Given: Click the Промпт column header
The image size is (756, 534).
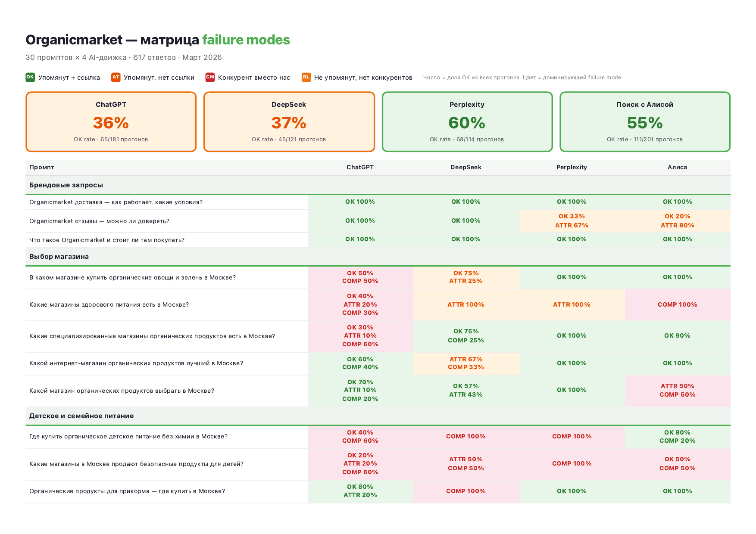Looking at the screenshot, I should (42, 167).
